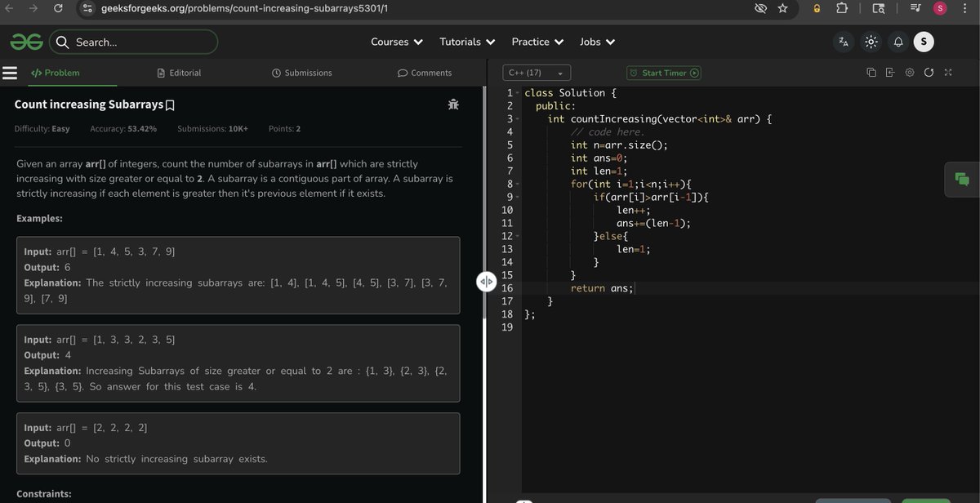Screen dimensions: 980x503
Task: Go forward in browser history
Action: pos(32,8)
